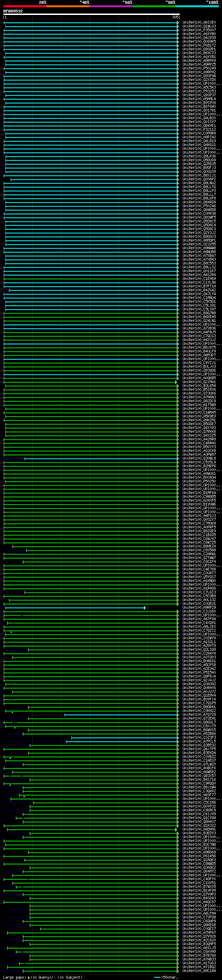Select hit UniRef100_A2DVT9
The image size is (222, 980).
199,646
